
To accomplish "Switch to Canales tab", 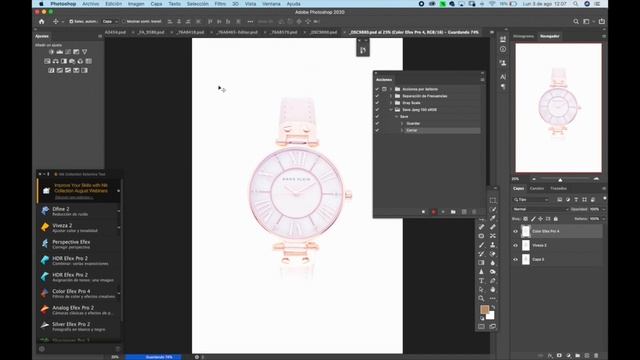I will point(537,189).
